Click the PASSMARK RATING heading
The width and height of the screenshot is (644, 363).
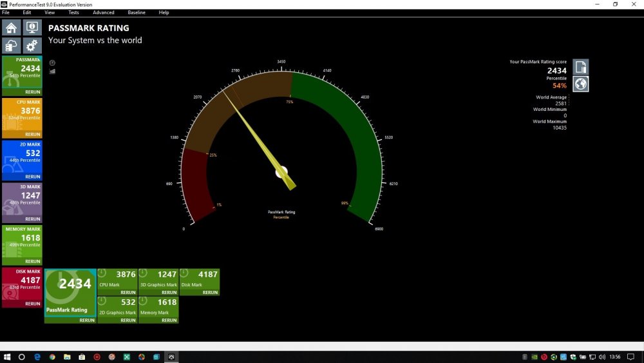(x=89, y=28)
